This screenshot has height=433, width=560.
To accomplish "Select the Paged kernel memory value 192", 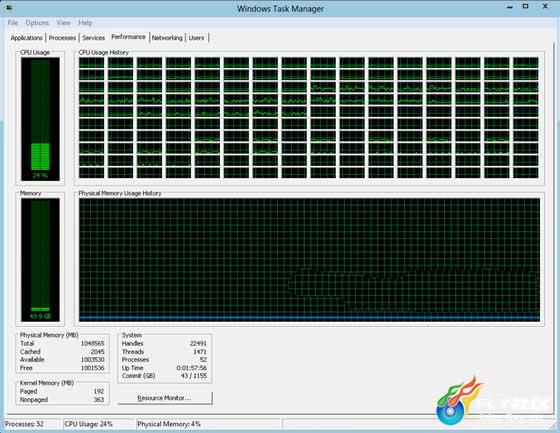I will (x=99, y=391).
